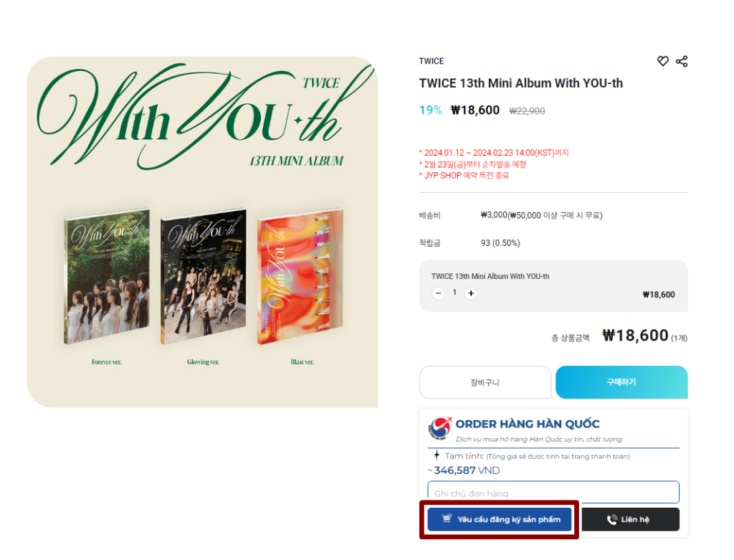Click the product title With YOU-th
Image resolution: width=734 pixels, height=560 pixels.
coord(520,83)
